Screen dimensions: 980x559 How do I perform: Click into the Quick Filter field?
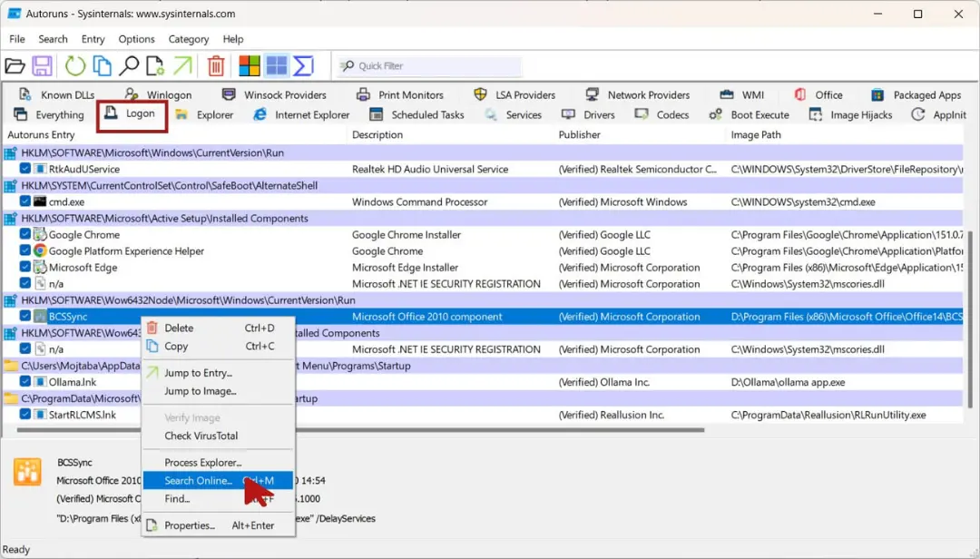428,65
